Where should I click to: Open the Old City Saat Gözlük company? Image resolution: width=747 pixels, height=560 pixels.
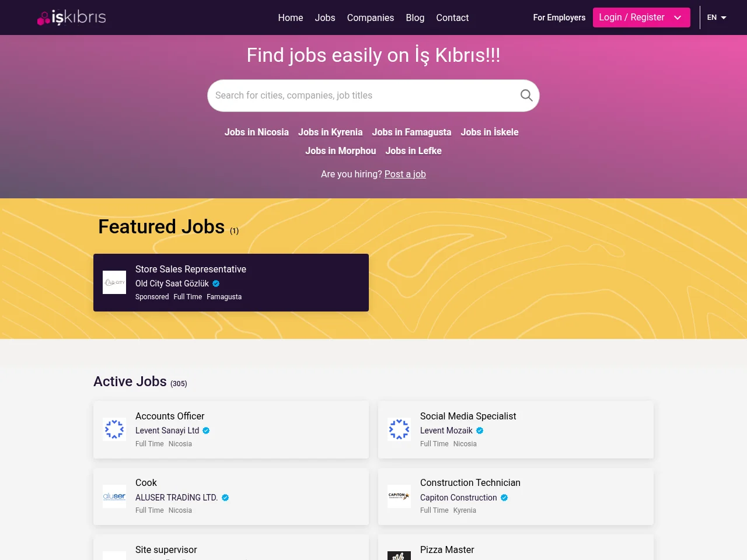[172, 283]
